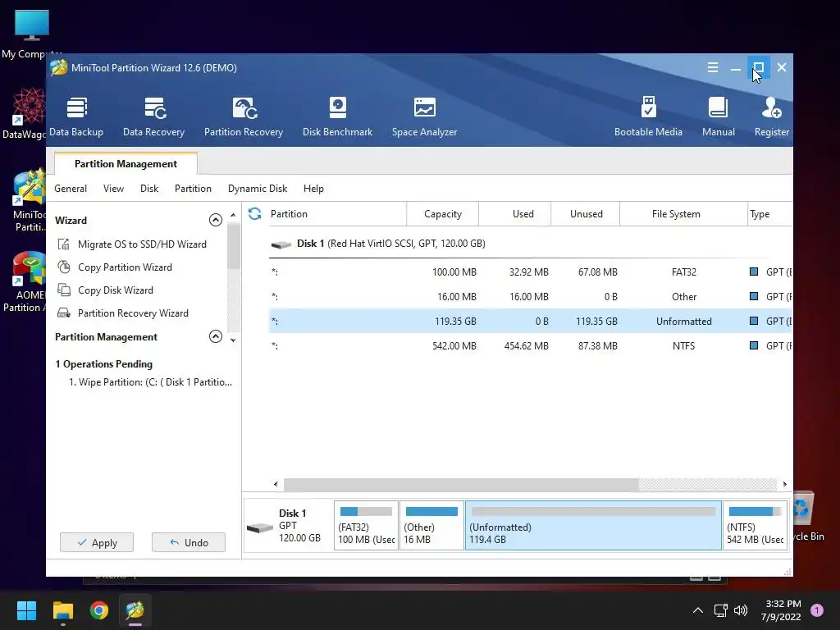Click Partition Recovery Wizard link
The height and width of the screenshot is (630, 840).
(x=133, y=313)
